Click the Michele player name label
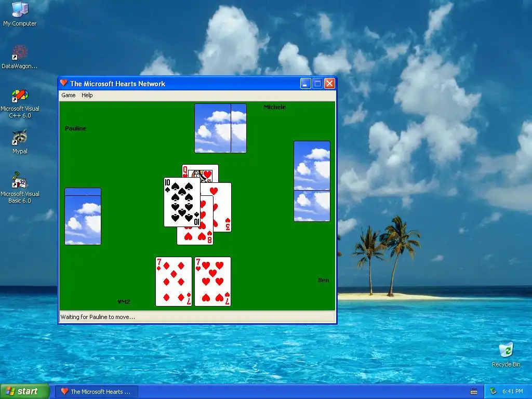This screenshot has height=399, width=532. [275, 107]
